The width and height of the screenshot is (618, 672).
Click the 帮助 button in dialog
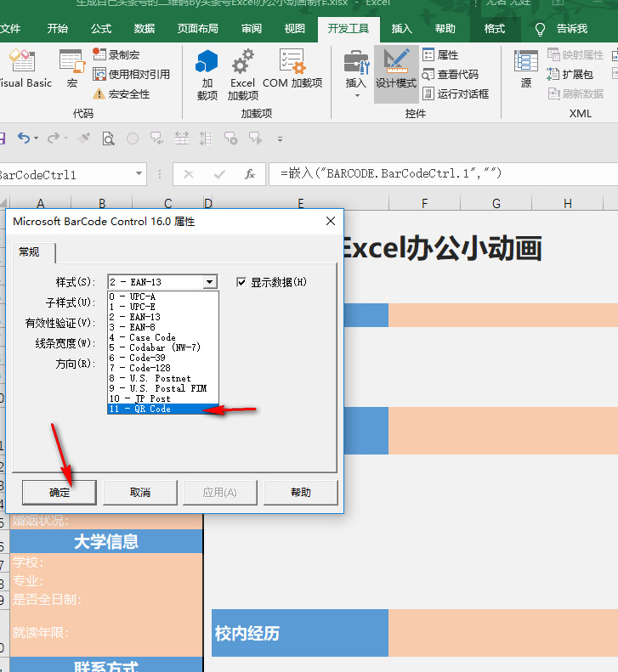301,493
